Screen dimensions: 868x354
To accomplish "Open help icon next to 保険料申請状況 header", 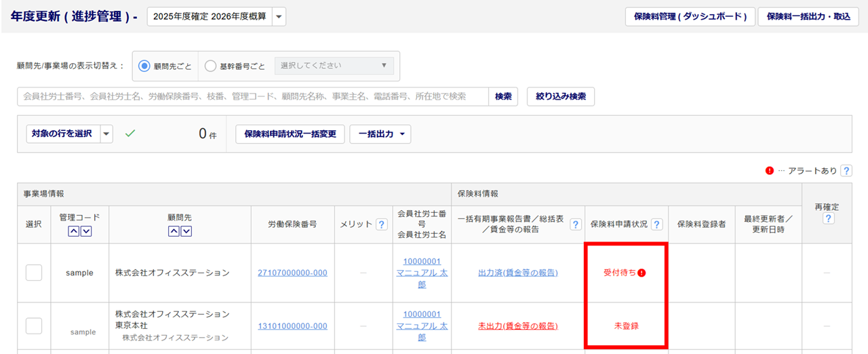I will tap(656, 224).
